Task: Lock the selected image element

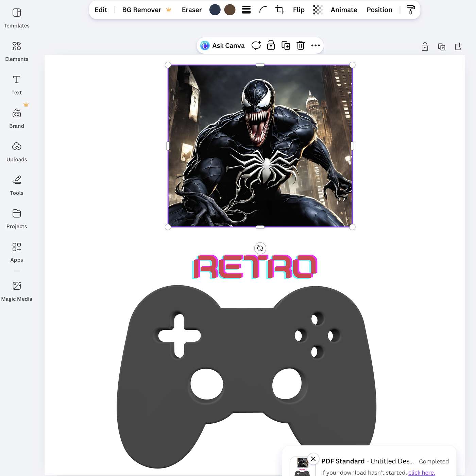Action: click(x=271, y=46)
